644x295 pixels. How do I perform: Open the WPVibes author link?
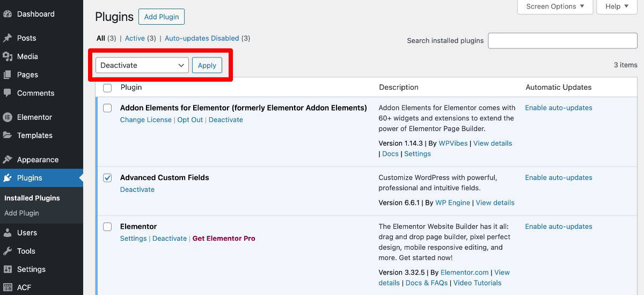point(453,143)
